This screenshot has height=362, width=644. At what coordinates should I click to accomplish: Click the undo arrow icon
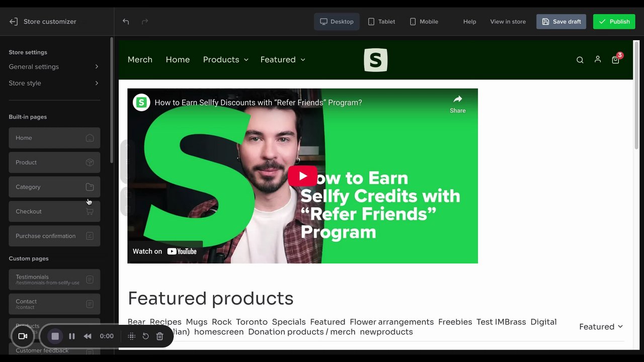tap(126, 22)
